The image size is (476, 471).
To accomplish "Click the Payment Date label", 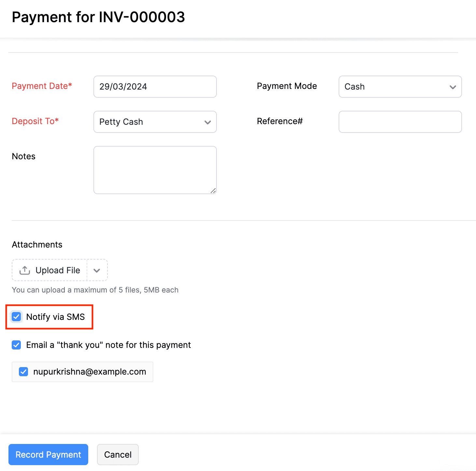I will [42, 86].
